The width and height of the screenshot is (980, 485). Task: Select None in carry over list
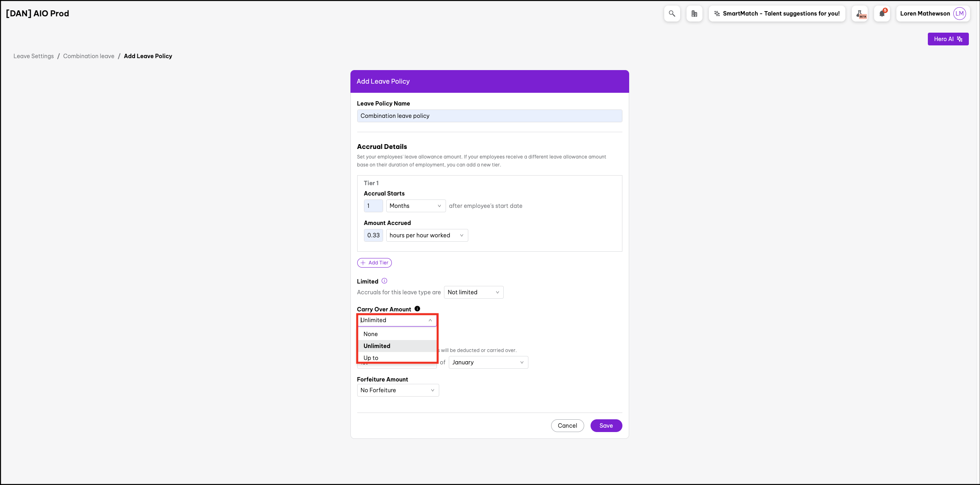[x=370, y=334]
